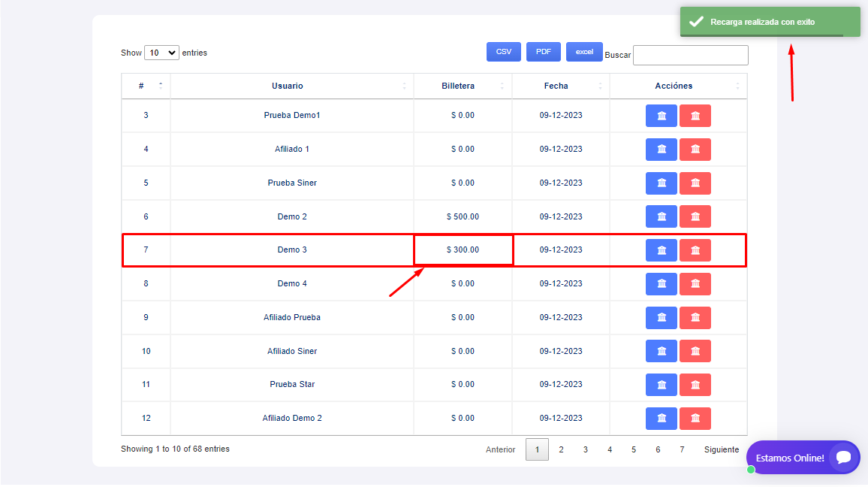Click the excel export button

coord(584,52)
